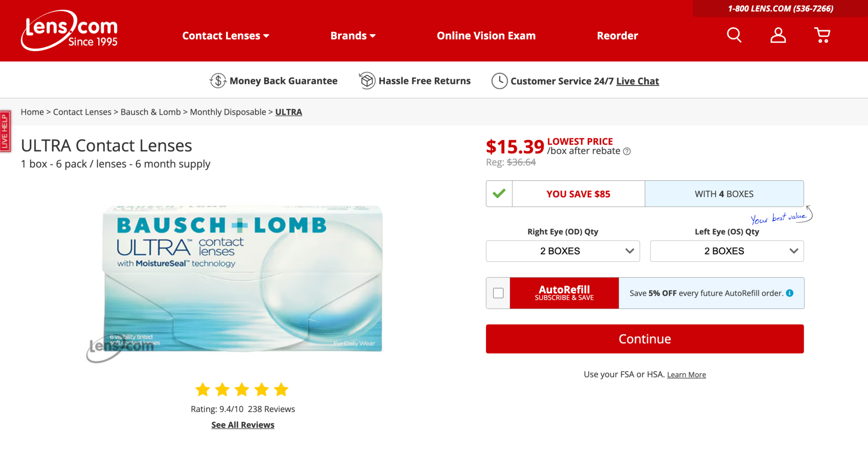The image size is (868, 456).
Task: Click the Hassle Free Returns box icon
Action: (367, 81)
